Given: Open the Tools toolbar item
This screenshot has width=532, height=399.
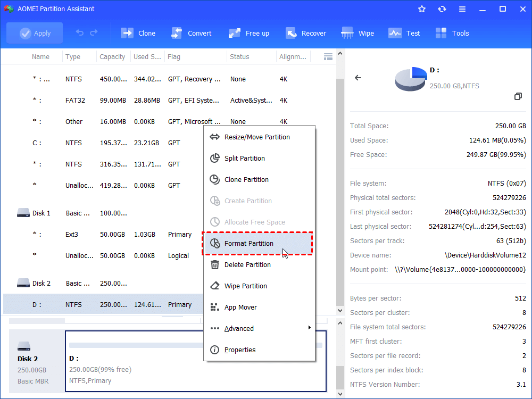Looking at the screenshot, I should 441,33.
